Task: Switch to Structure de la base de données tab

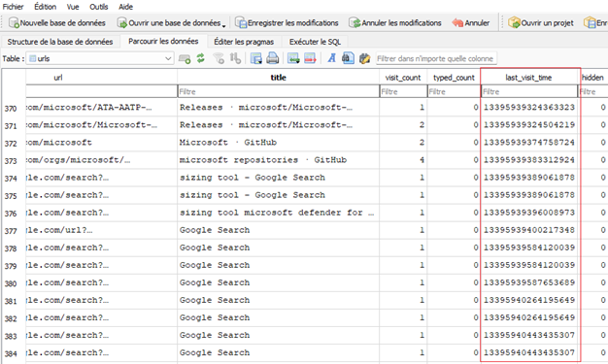Action: (x=59, y=42)
